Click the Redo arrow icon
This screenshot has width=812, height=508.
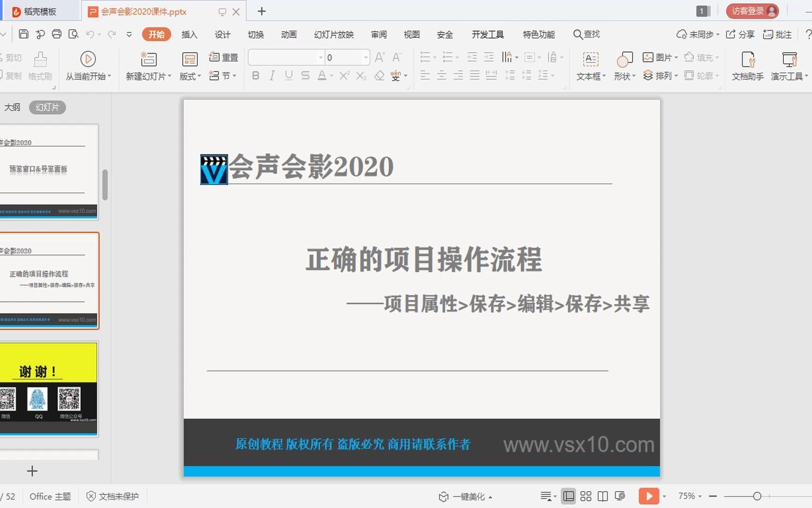click(112, 34)
